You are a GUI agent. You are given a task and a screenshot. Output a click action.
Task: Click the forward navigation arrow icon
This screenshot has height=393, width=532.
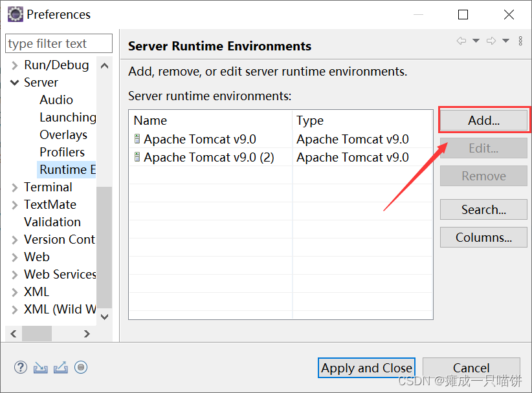(491, 41)
